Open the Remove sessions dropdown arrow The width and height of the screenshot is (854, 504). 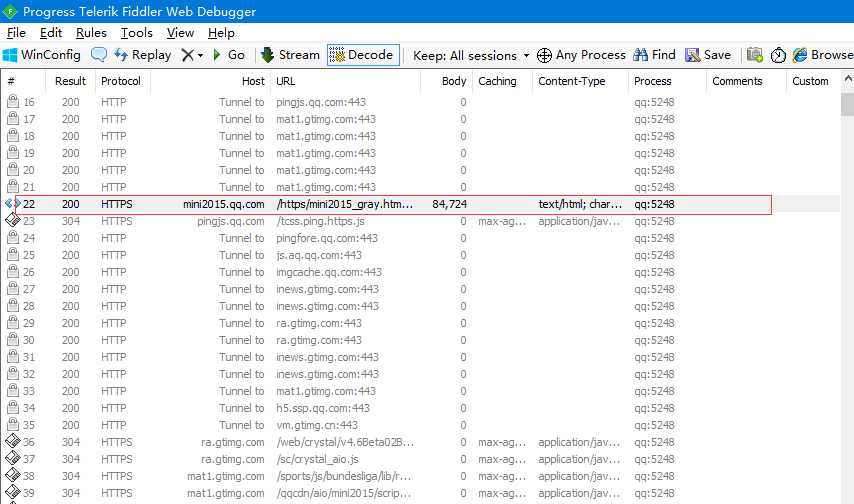click(x=200, y=56)
